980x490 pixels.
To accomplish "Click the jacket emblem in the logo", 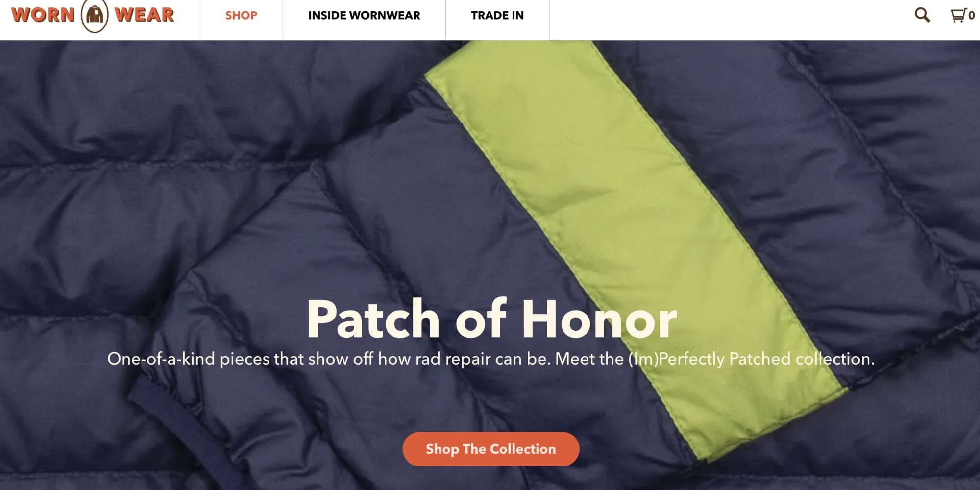I will point(95,16).
